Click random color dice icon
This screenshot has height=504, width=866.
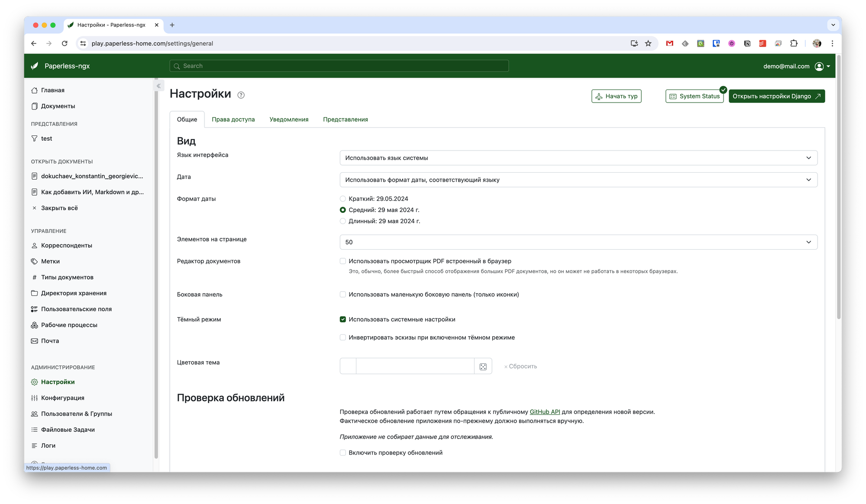click(x=483, y=366)
